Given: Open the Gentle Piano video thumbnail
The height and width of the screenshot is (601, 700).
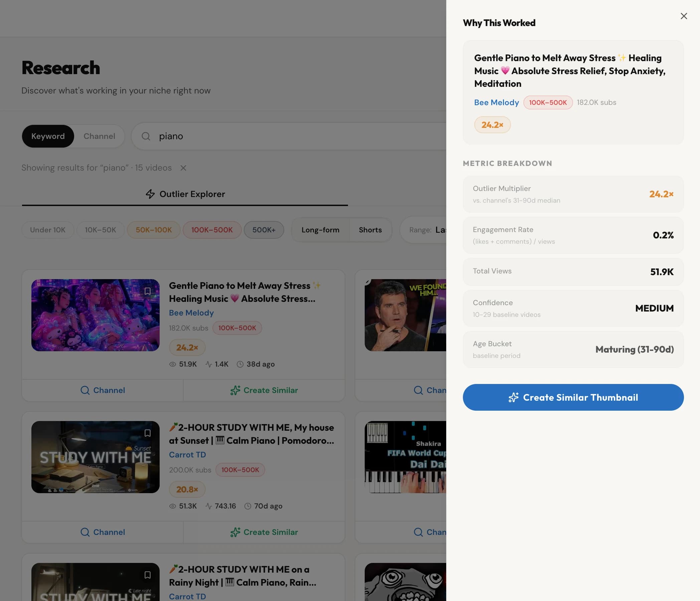Looking at the screenshot, I should pos(95,315).
